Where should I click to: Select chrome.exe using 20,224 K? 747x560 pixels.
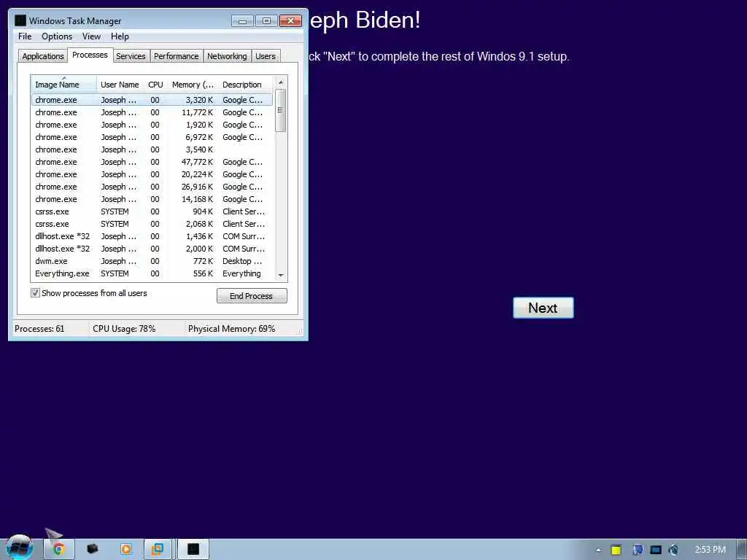tap(152, 174)
